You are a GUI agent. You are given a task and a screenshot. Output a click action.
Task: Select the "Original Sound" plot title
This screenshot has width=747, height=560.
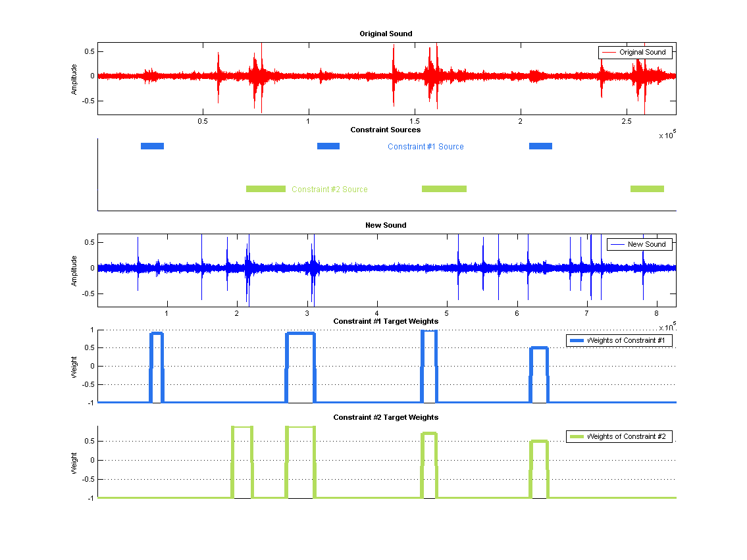click(x=386, y=34)
